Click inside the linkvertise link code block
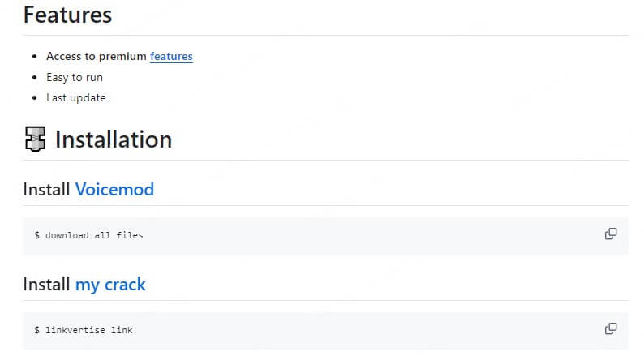Viewport: 644px width, 356px height. point(324,330)
